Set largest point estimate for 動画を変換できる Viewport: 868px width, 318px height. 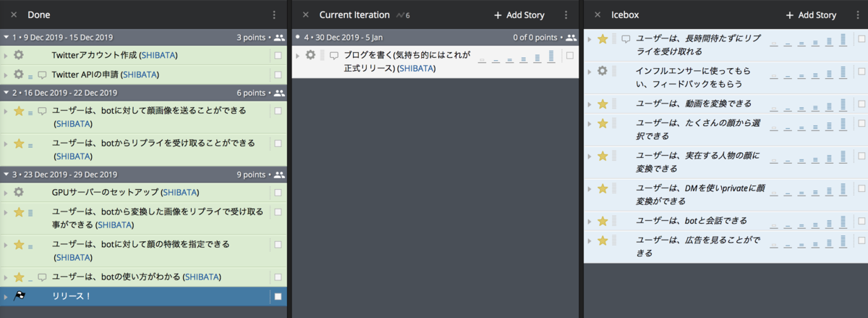click(843, 104)
